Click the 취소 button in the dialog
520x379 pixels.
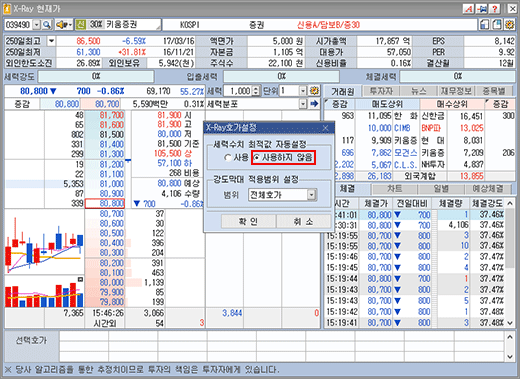(x=304, y=221)
